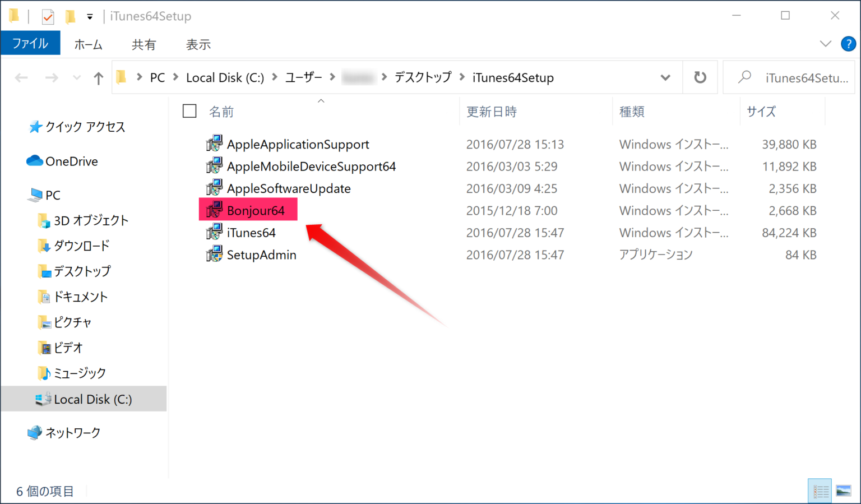Select the SetupAdmin file name

[261, 255]
